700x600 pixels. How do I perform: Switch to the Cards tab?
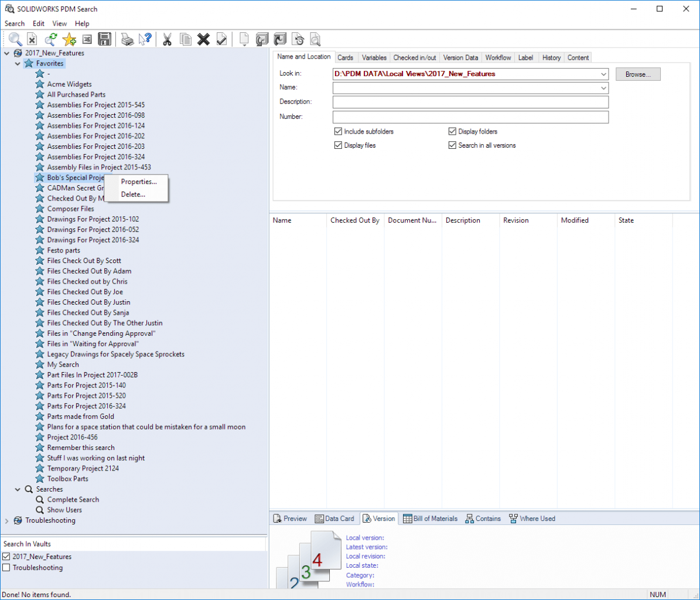click(x=345, y=57)
